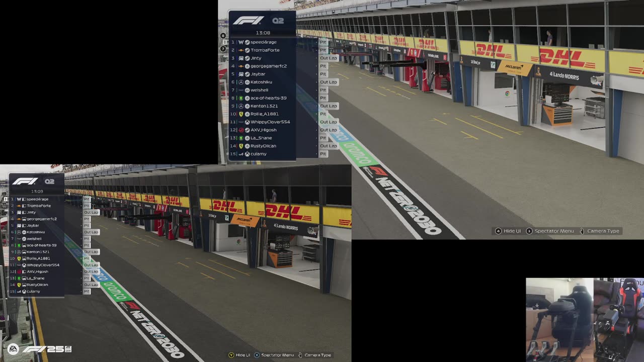Select driver georgegamerfc2 in upper leaderboard
This screenshot has height=362, width=644.
coord(269,66)
